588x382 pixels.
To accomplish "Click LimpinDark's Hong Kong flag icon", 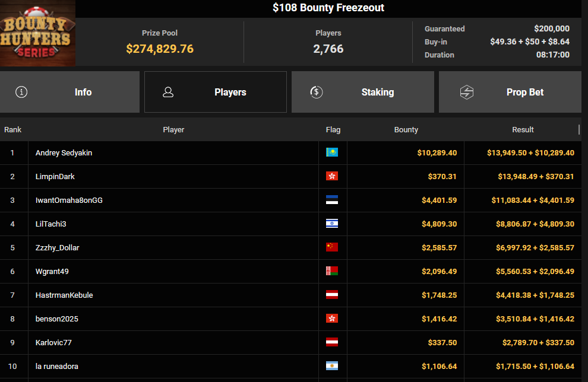I will coord(332,176).
